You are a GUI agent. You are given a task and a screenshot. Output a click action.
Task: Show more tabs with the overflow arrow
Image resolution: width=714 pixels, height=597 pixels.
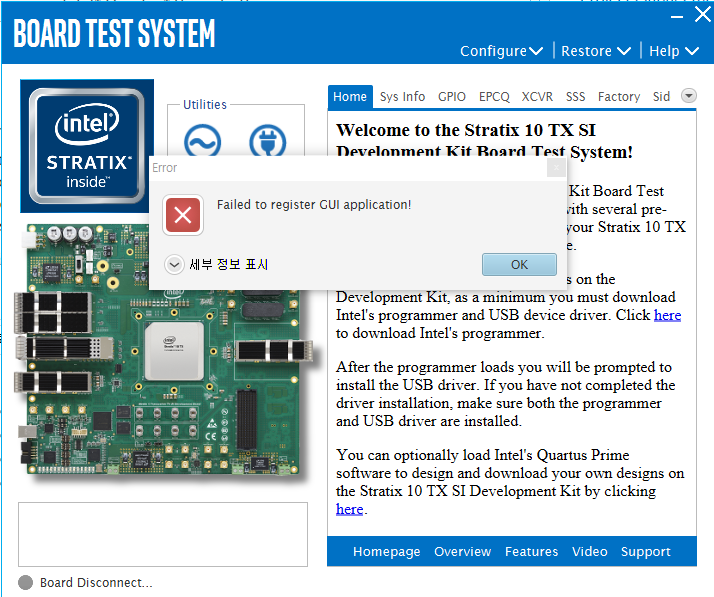[688, 96]
